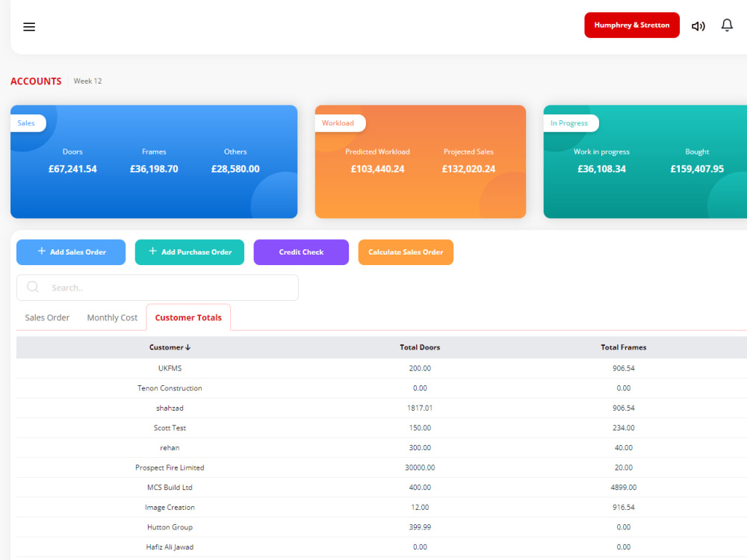Focus the Search input field

158,287
